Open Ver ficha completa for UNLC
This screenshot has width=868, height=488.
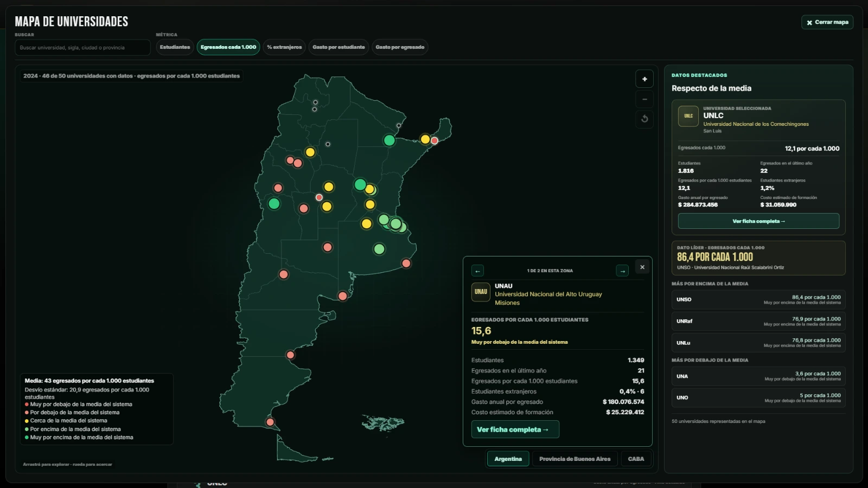(x=758, y=221)
